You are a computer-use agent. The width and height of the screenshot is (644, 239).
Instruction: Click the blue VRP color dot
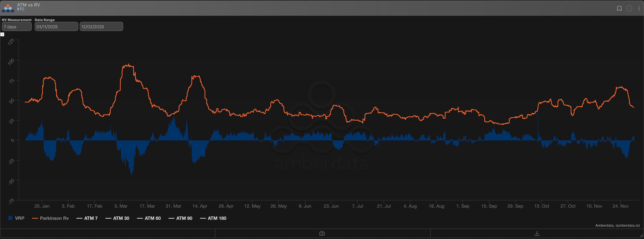click(10, 218)
